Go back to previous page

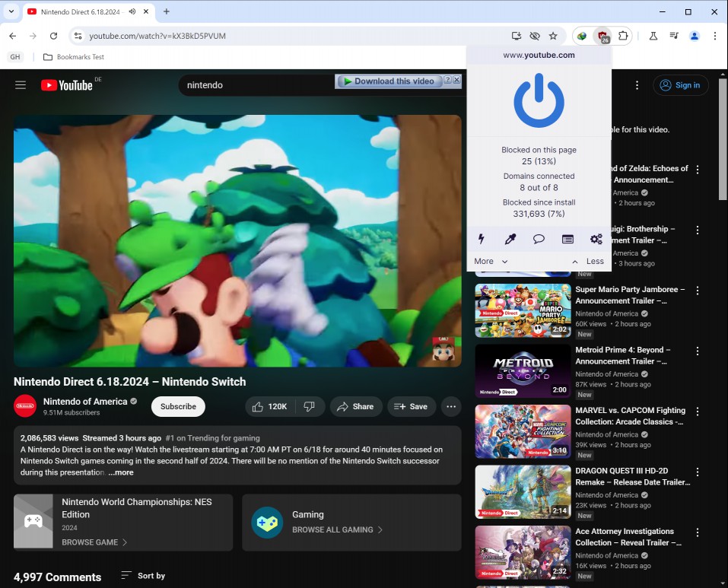(12, 36)
